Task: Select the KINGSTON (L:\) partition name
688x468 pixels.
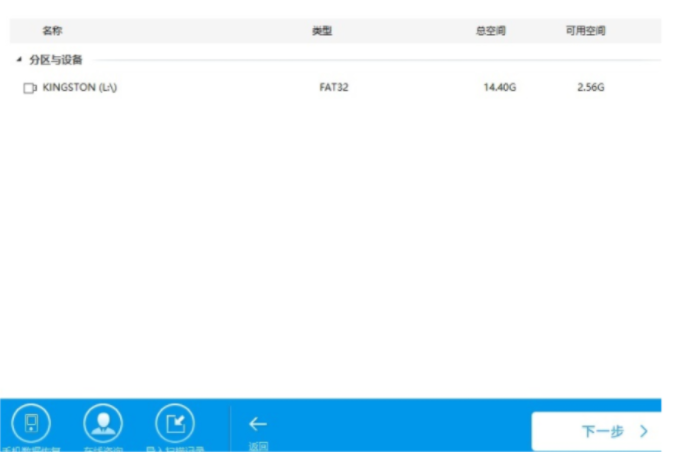Action: click(x=80, y=88)
